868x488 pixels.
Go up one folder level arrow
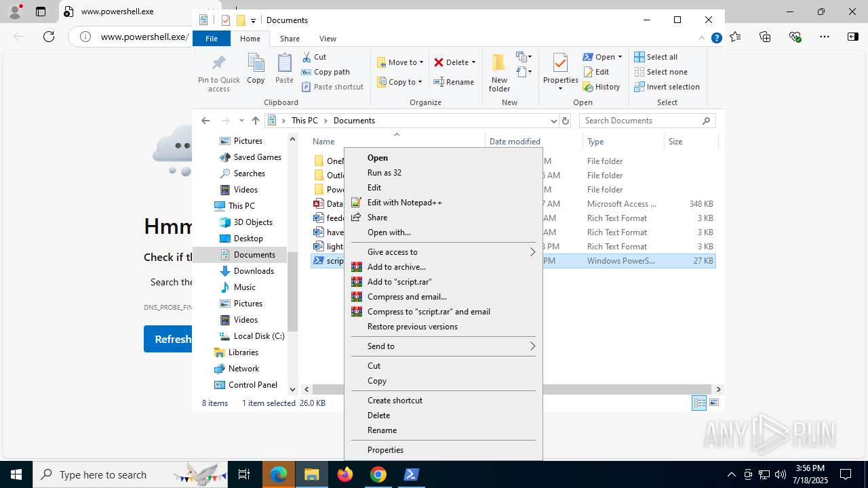coord(255,121)
